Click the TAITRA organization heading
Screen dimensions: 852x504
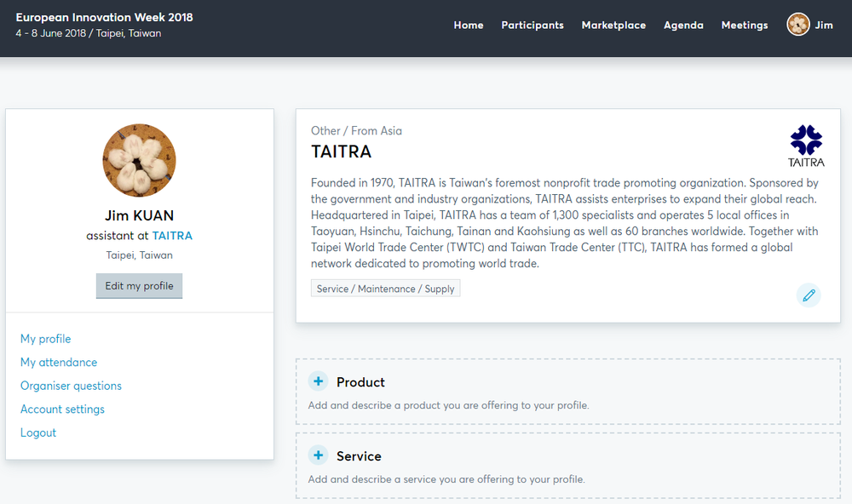(342, 152)
